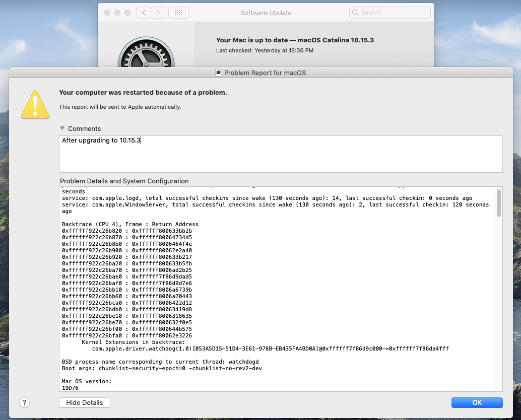Click 'Kernel Extensions in backtrace:' line

pyautogui.click(x=133, y=342)
